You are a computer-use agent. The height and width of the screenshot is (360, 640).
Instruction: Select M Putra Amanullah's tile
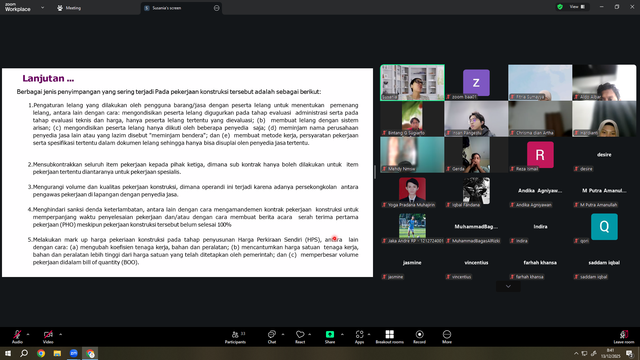(604, 191)
